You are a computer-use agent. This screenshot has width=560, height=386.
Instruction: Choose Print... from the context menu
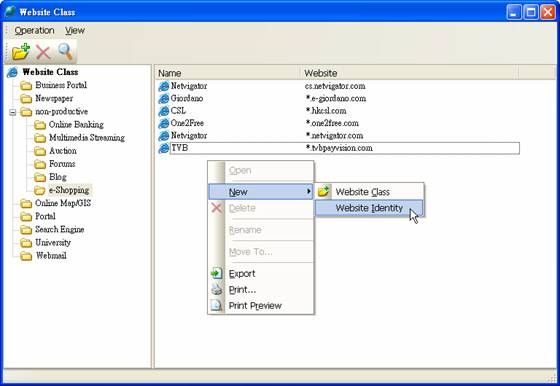(x=261, y=290)
